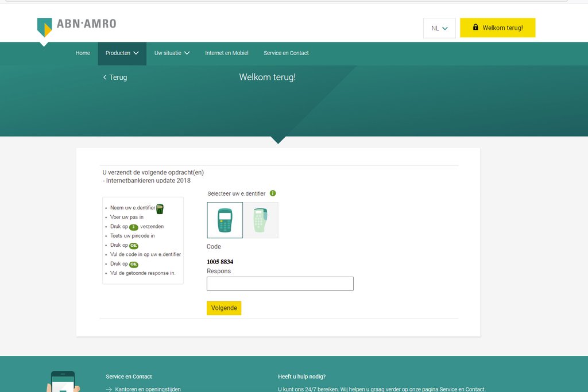The height and width of the screenshot is (392, 588).
Task: Go to the Home menu item
Action: tap(83, 53)
